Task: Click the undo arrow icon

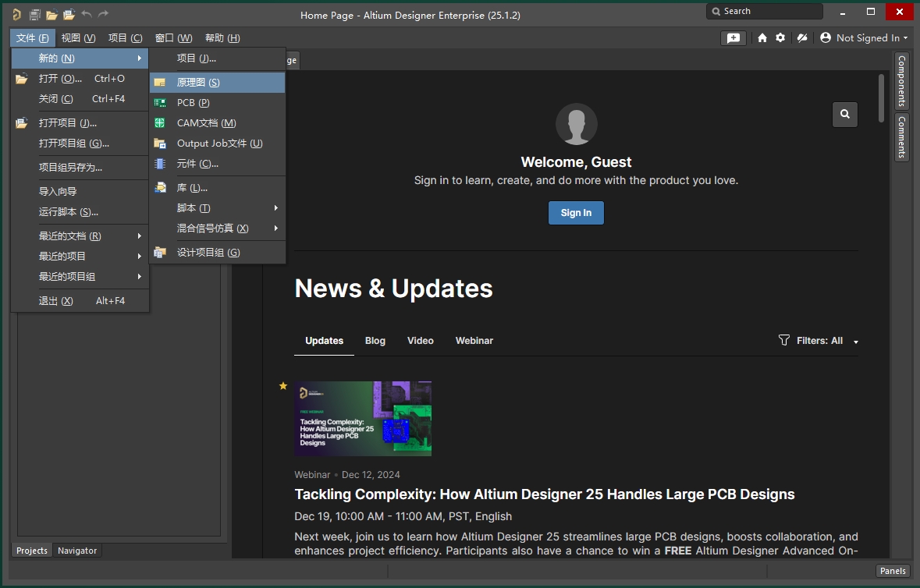Action: [87, 14]
